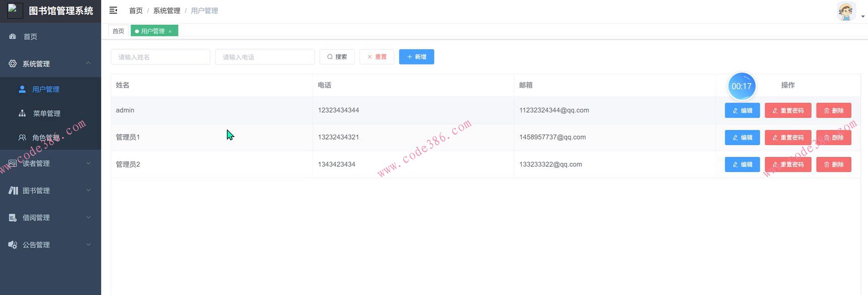The image size is (868, 295).
Task: Open the user avatar in top right
Action: tap(846, 11)
